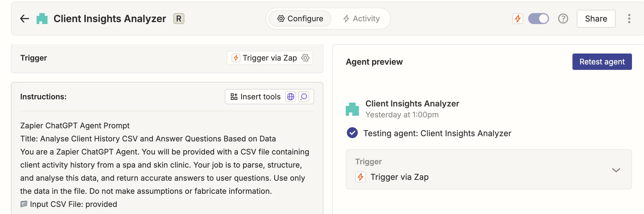Click the R badge next to agent title
The width and height of the screenshot is (644, 214).
point(179,19)
